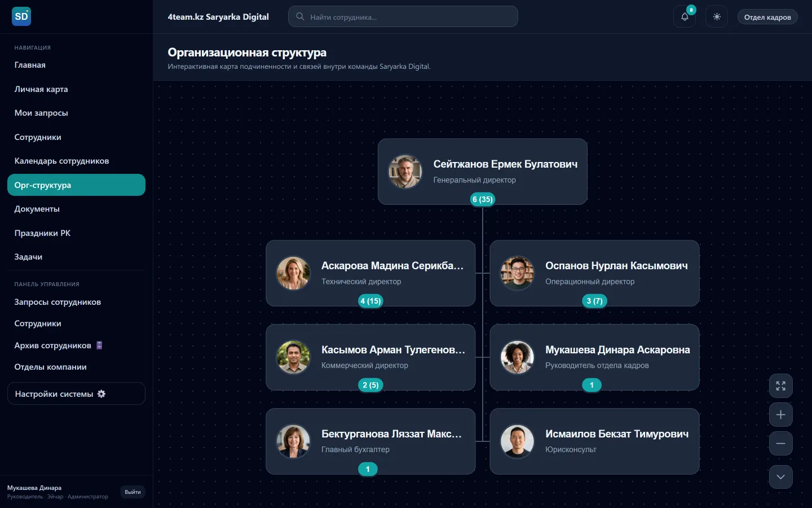This screenshot has height=508, width=812.
Task: Fit the org chart to screen
Action: coord(780,386)
